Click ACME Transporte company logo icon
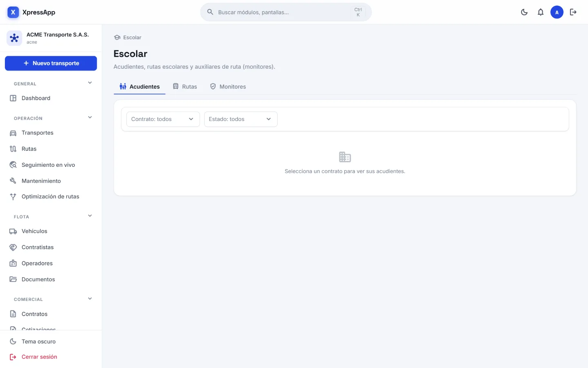The height and width of the screenshot is (368, 588). point(14,38)
